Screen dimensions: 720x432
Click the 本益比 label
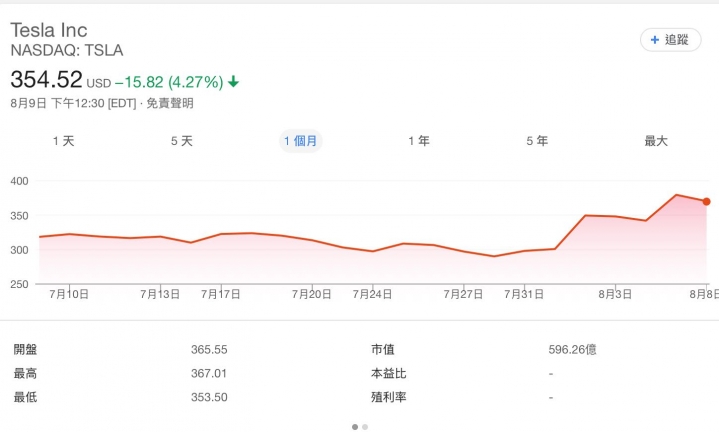[x=388, y=374]
